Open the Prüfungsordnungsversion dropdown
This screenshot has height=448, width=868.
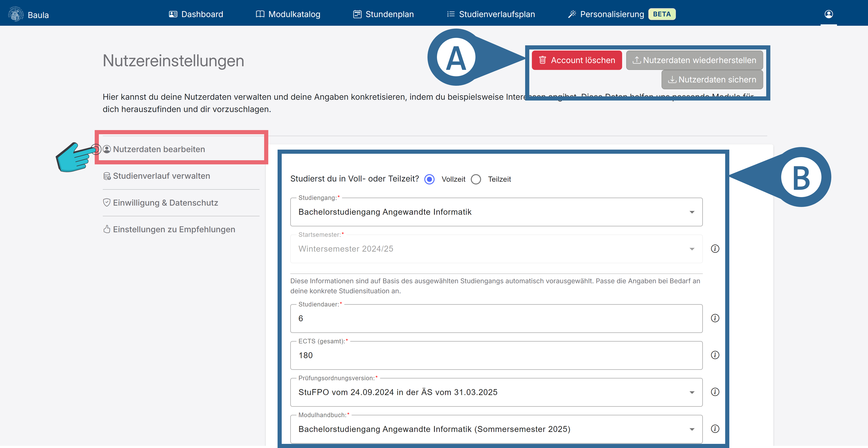pyautogui.click(x=496, y=392)
